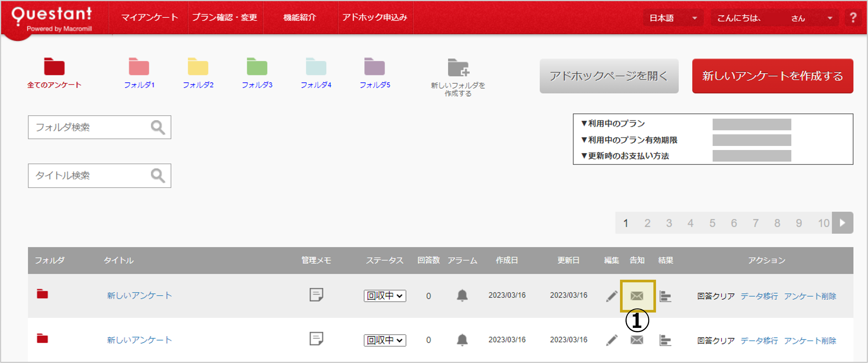Go to page 7 in pagination

tap(756, 223)
